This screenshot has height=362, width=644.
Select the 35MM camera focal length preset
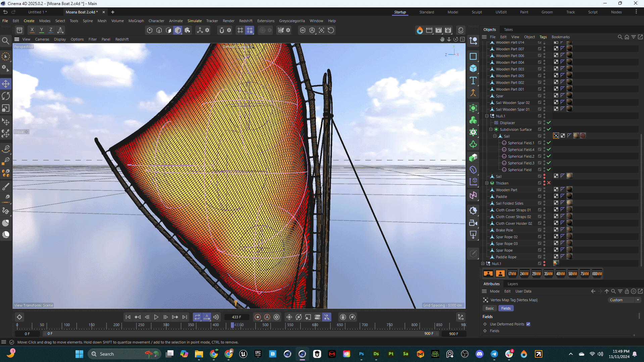click(x=548, y=273)
